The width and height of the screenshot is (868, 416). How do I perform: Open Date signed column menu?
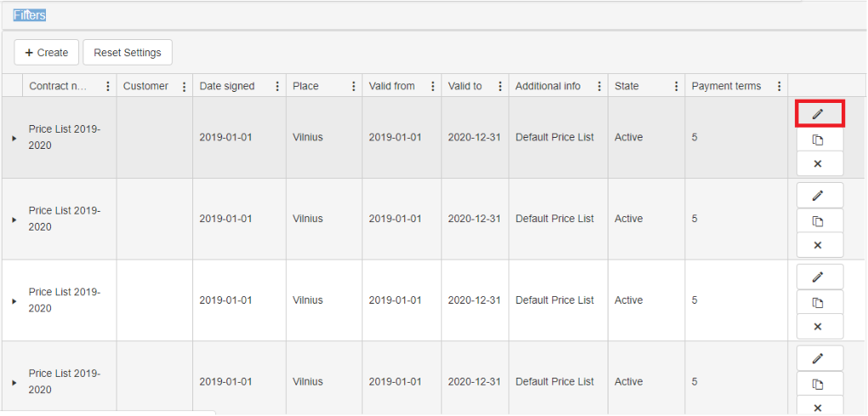pyautogui.click(x=277, y=86)
